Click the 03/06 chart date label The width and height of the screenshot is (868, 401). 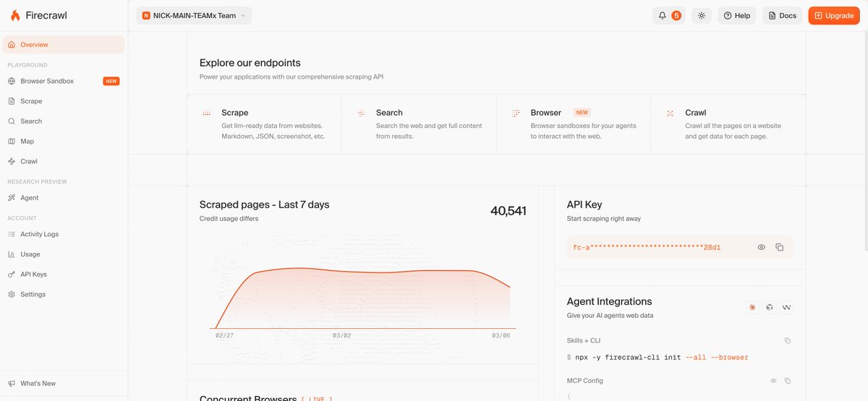[x=501, y=336]
